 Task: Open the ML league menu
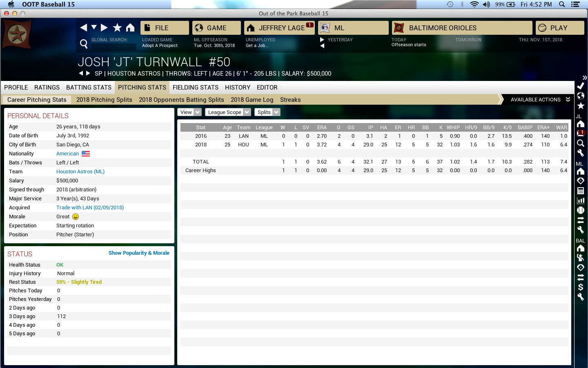click(353, 28)
